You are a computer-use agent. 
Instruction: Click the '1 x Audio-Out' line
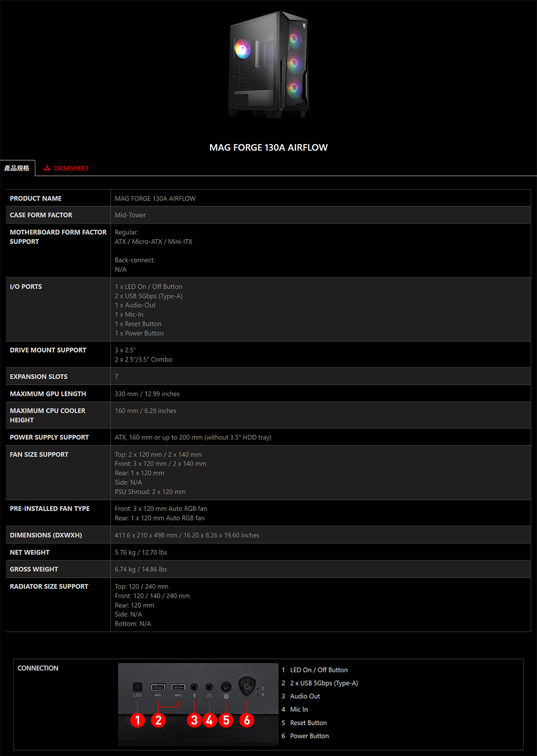coord(135,305)
